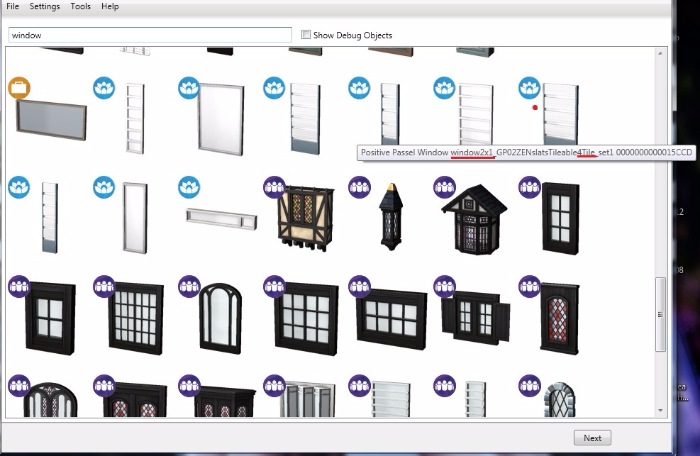
Task: Select the black nine-pane square window
Action: click(306, 319)
